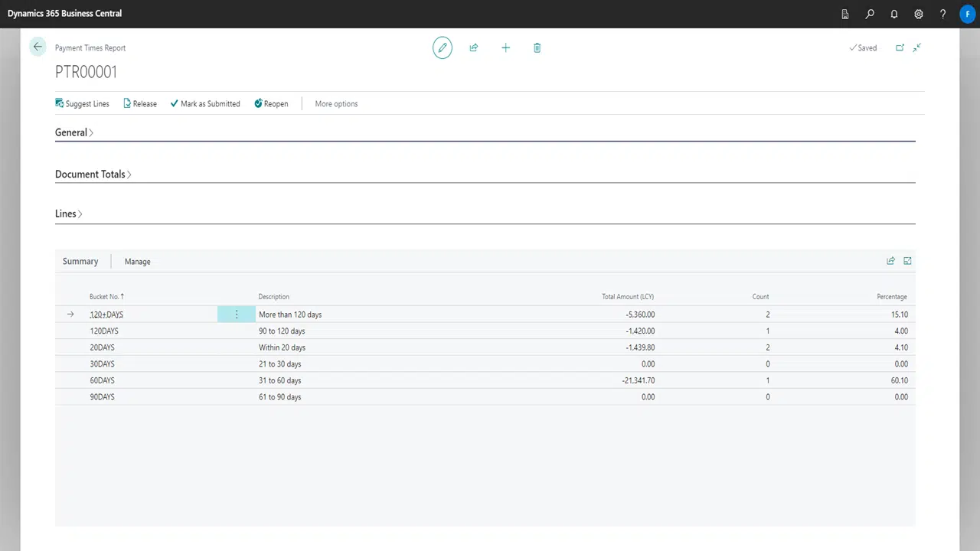The image size is (980, 551).
Task: Open the help question mark
Action: (943, 14)
